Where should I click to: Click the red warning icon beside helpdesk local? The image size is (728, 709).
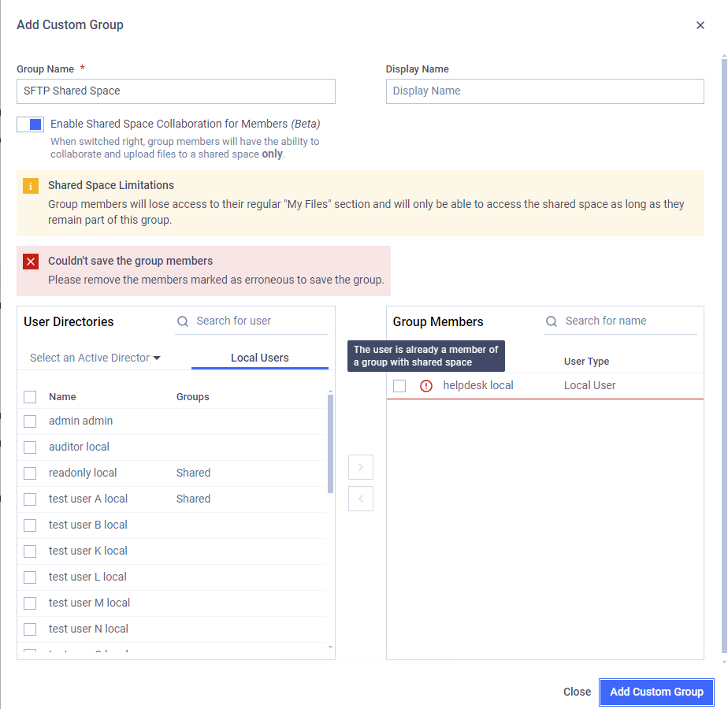pyautogui.click(x=425, y=386)
